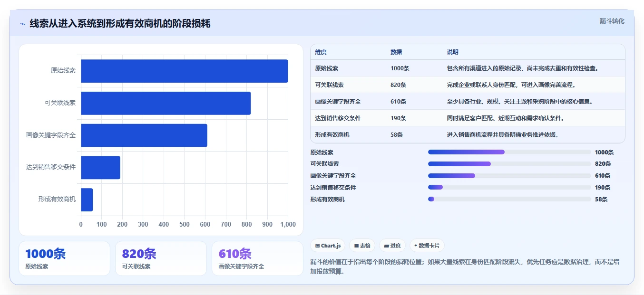The width and height of the screenshot is (644, 295).
Task: Click the 可关联线索 cell in the table
Action: 329,85
